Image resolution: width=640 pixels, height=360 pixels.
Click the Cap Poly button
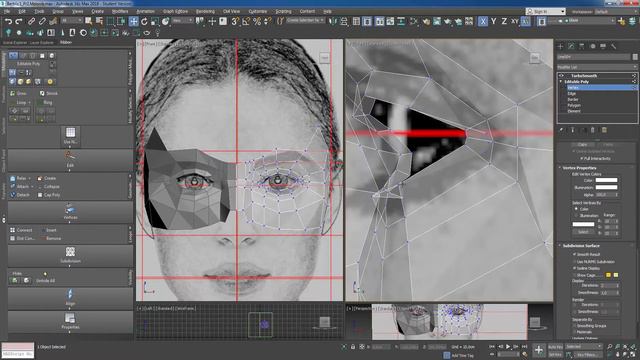(48, 195)
